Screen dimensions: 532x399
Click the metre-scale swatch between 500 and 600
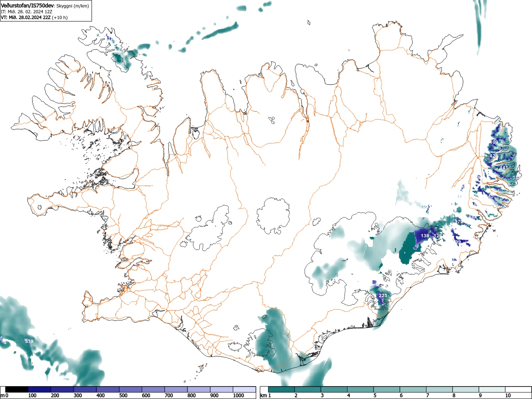click(x=131, y=389)
